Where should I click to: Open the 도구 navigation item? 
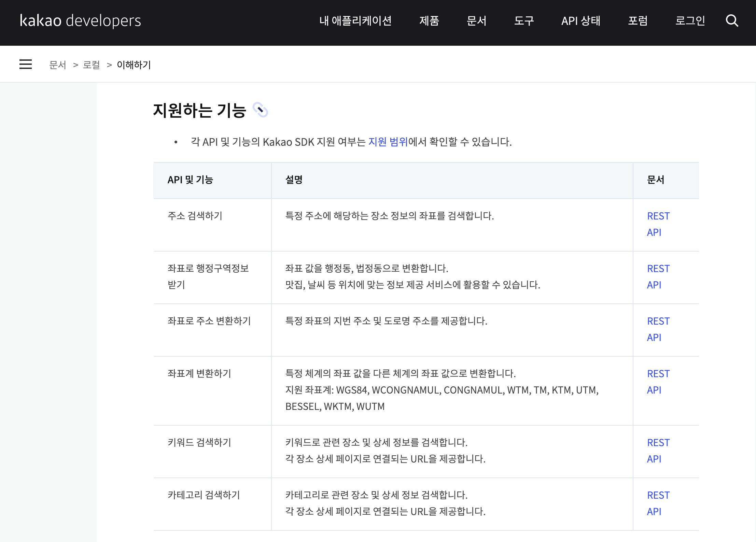click(x=524, y=21)
